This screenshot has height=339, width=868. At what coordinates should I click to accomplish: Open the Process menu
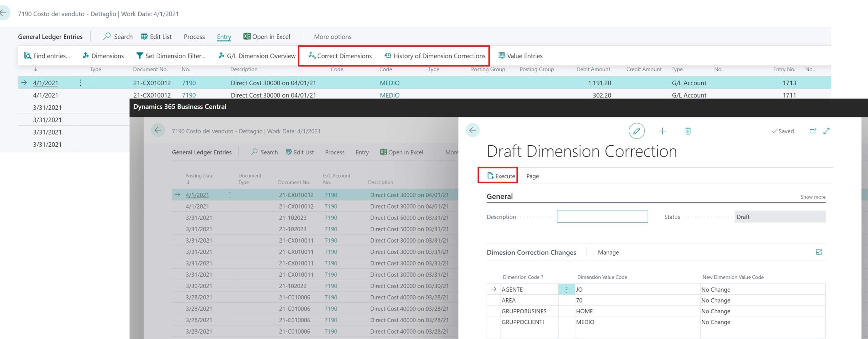pos(194,37)
